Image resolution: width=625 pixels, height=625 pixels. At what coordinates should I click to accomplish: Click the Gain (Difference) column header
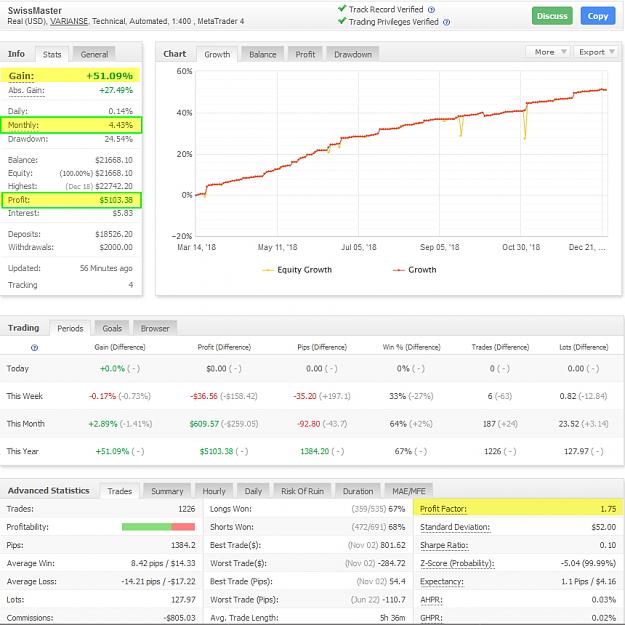coord(120,347)
